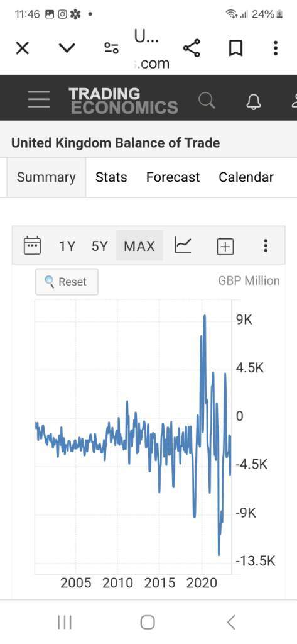Open browser three-dot overflow menu
297x644 pixels.
click(276, 48)
